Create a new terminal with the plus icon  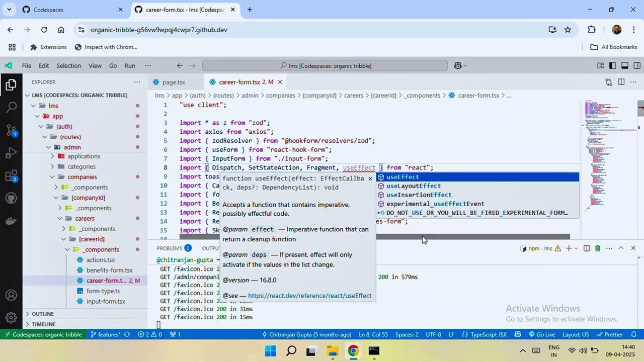point(569,248)
